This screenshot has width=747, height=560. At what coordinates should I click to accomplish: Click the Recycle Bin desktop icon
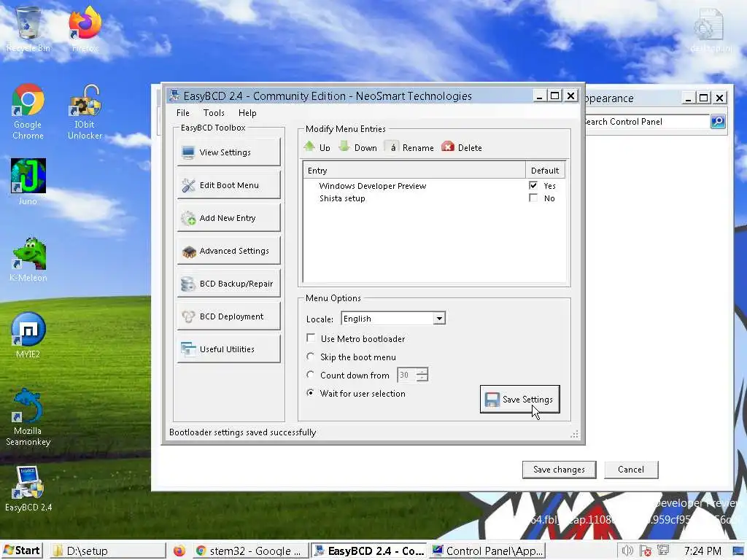(28, 29)
